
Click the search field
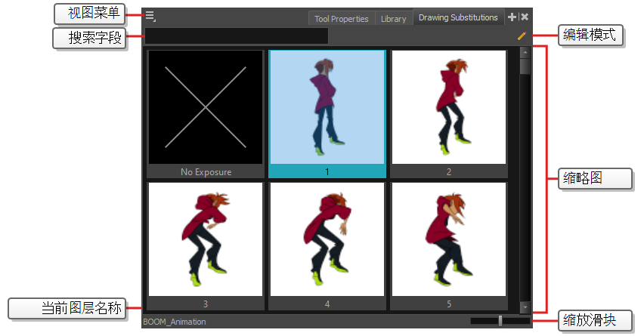[x=237, y=36]
